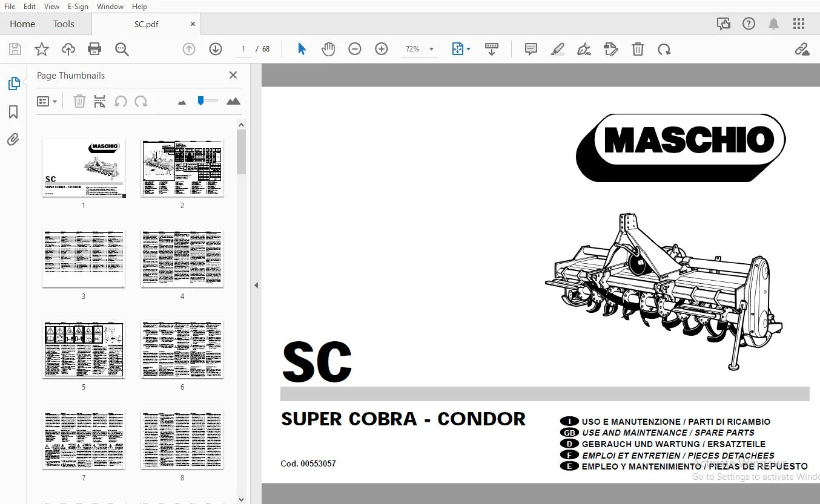Click the Delete trash icon in main toolbar
Viewport: 820px width, 504px height.
(638, 49)
